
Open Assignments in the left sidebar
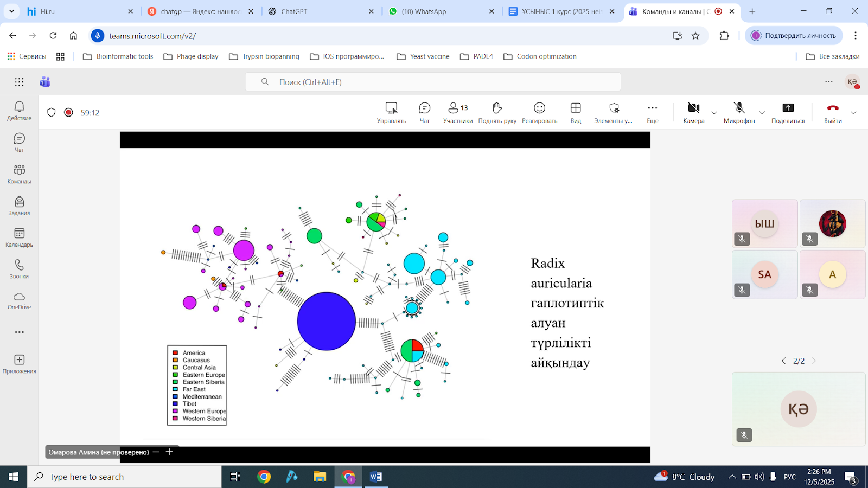pyautogui.click(x=19, y=206)
